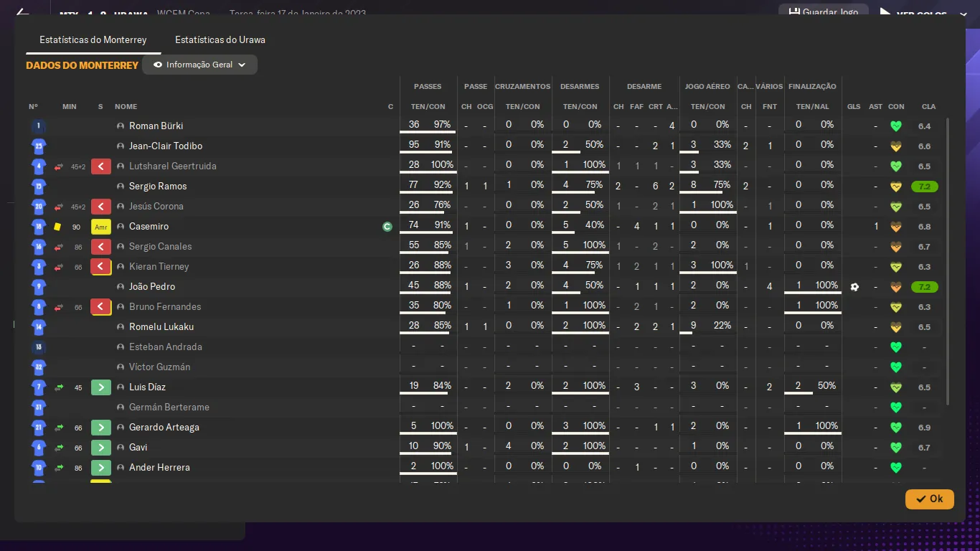Screen dimensions: 980x551
Task: Click Luis Díaz's green substituted-on chevron
Action: point(101,387)
